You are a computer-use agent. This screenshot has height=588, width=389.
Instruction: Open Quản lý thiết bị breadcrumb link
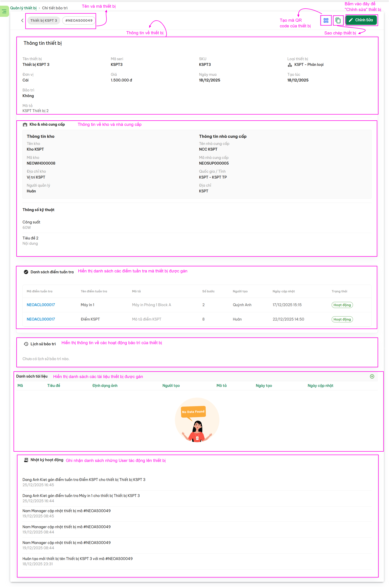click(23, 8)
